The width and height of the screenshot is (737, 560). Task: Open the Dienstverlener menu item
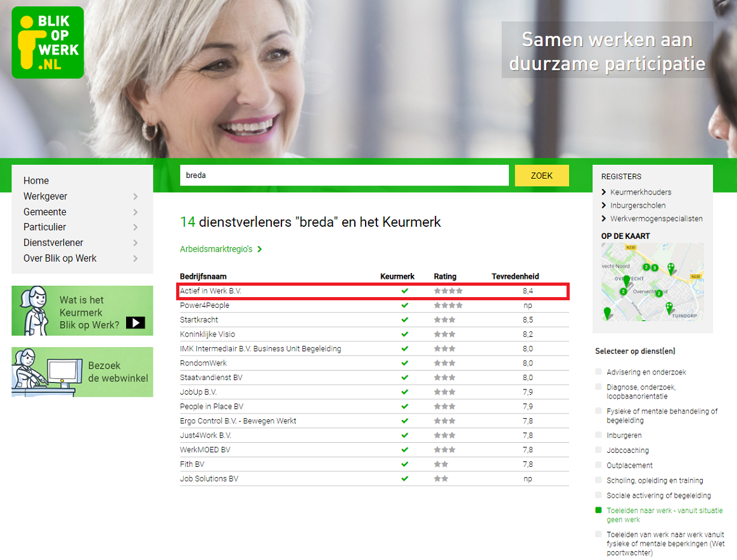point(53,243)
